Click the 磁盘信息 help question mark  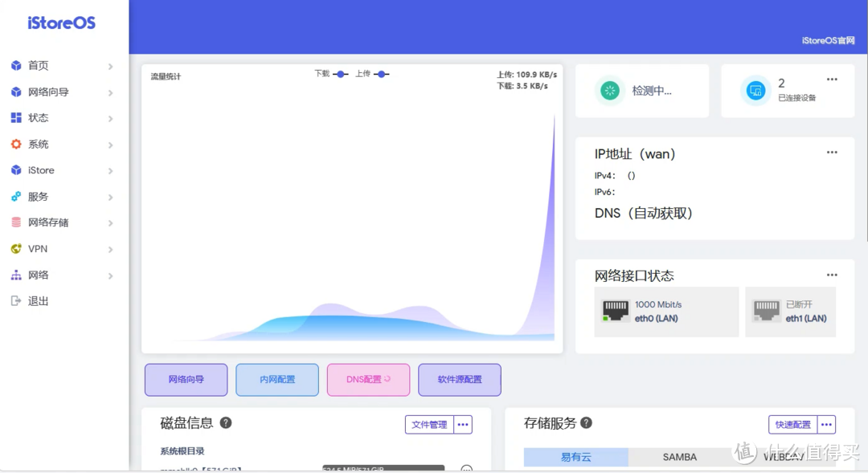pyautogui.click(x=226, y=422)
